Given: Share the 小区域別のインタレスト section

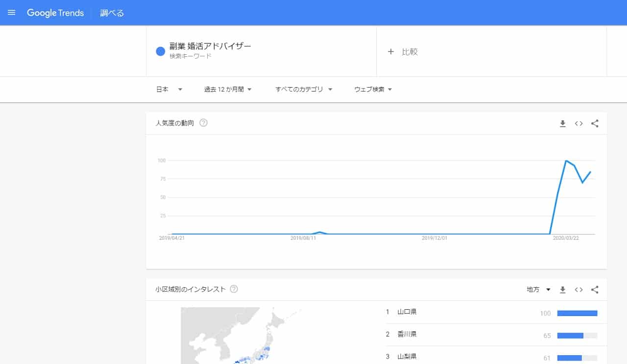Looking at the screenshot, I should click(x=595, y=290).
